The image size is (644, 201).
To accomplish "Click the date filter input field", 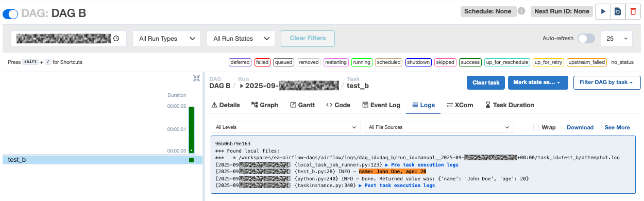I will 69,38.
